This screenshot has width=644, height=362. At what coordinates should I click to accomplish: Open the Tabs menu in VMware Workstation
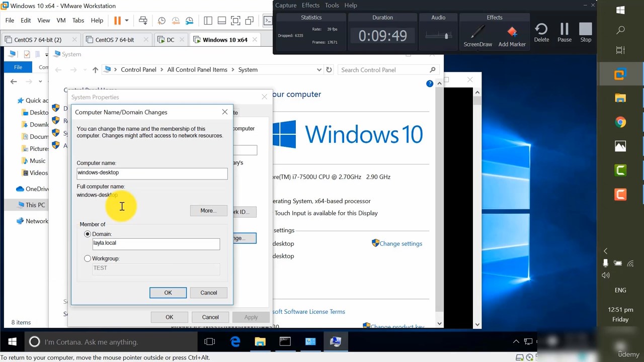coord(78,21)
